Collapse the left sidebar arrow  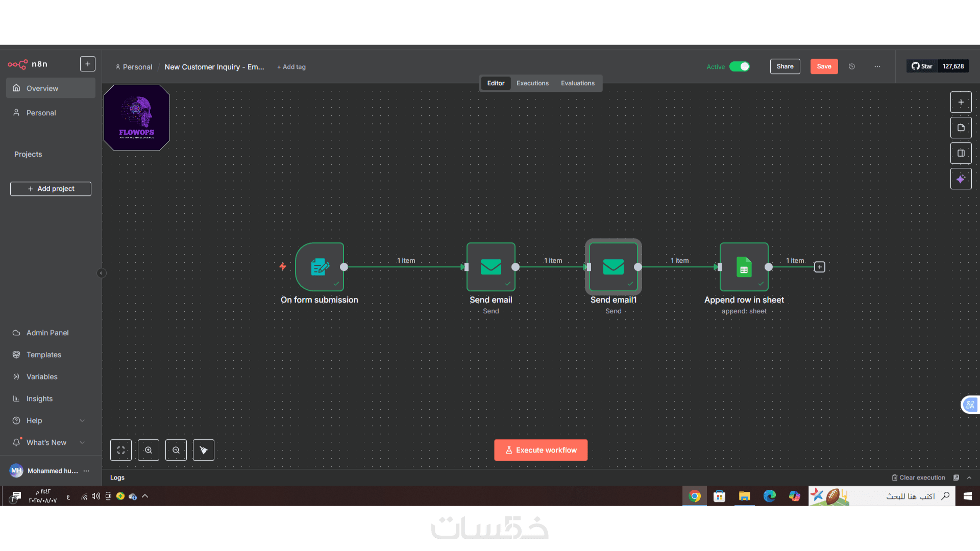coord(101,273)
